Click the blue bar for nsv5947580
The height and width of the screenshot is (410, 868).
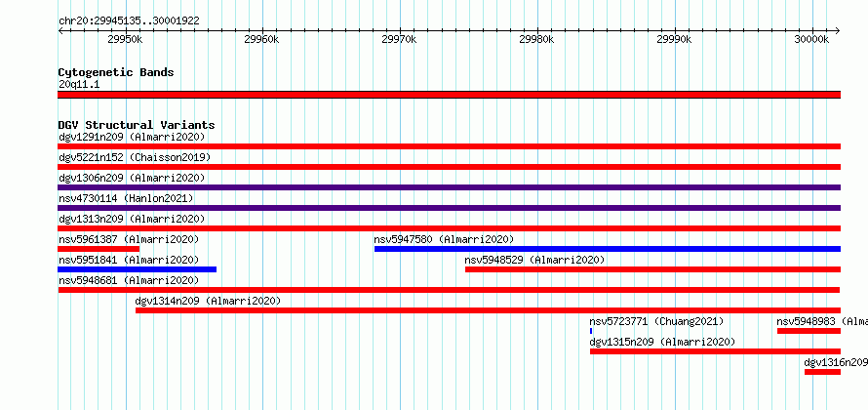point(608,249)
